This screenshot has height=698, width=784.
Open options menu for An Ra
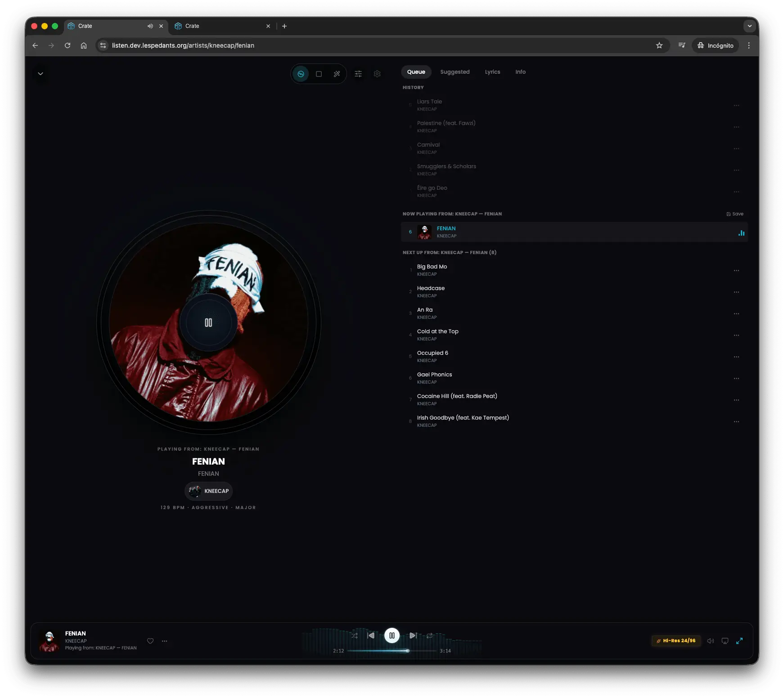pyautogui.click(x=736, y=313)
